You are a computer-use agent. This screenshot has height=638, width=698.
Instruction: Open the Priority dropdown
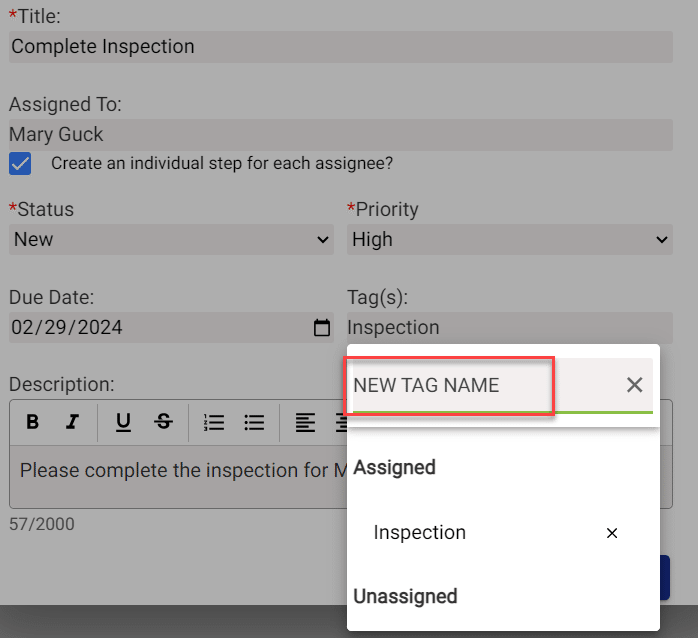510,240
